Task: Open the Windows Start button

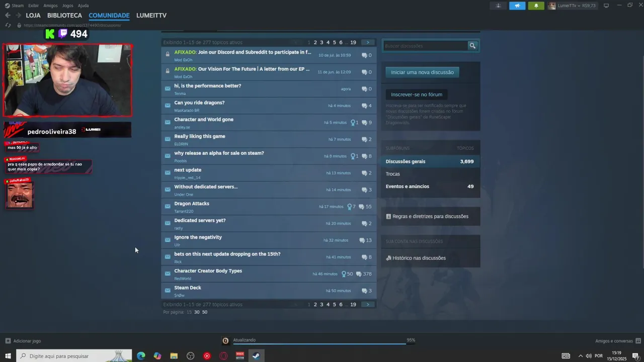Action: (x=8, y=356)
